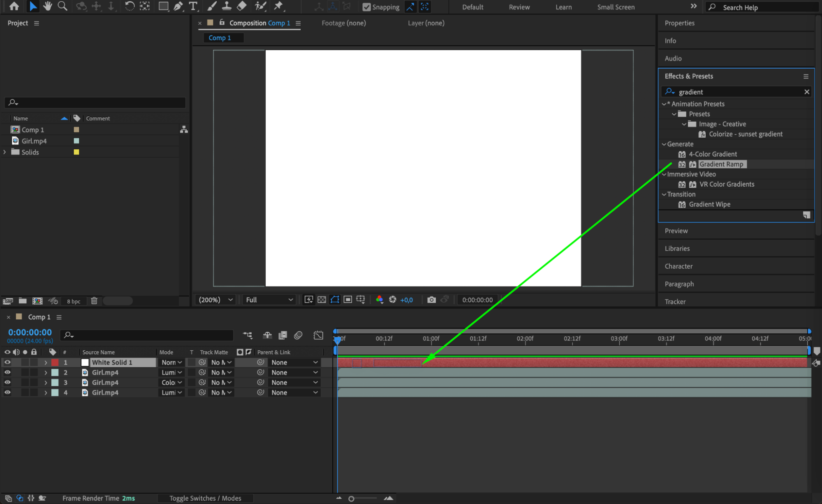The height and width of the screenshot is (504, 822).
Task: Click the snapshot camera icon
Action: (431, 300)
